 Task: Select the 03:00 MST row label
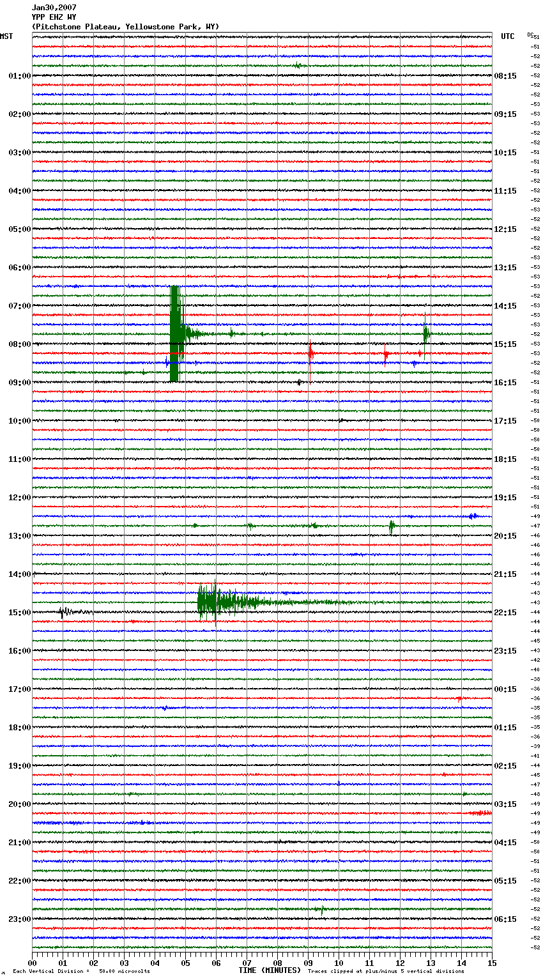point(19,153)
